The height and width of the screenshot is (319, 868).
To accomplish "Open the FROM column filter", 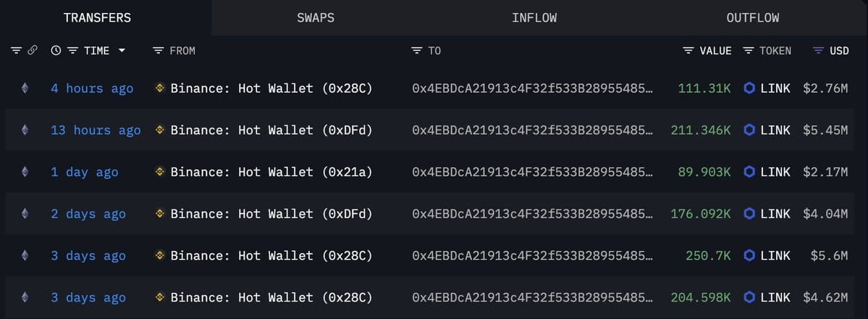I will (159, 51).
